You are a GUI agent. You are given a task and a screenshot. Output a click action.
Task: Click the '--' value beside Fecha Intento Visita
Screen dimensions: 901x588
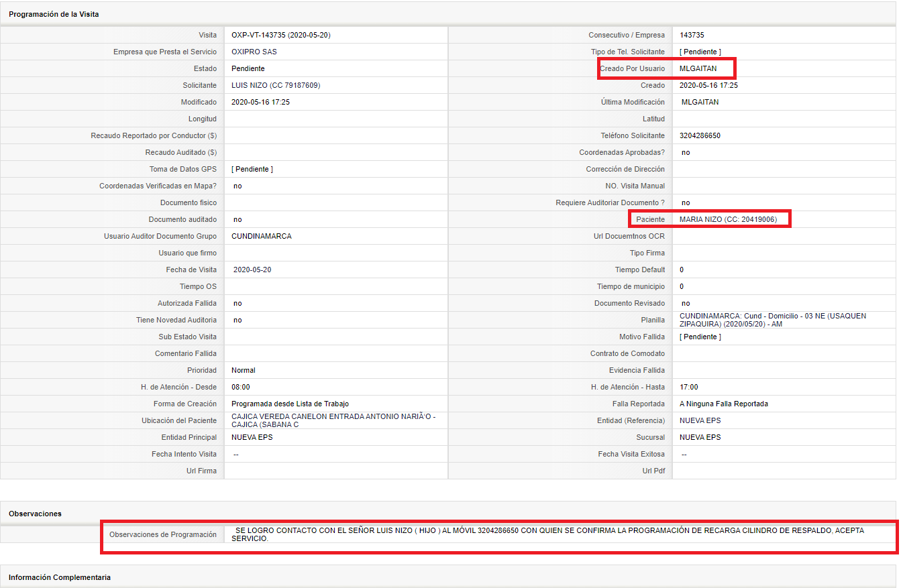(x=236, y=454)
